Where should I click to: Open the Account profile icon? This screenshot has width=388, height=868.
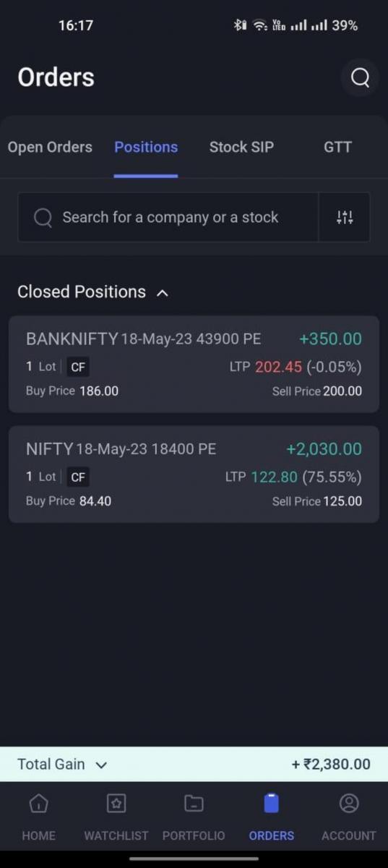coord(349,804)
